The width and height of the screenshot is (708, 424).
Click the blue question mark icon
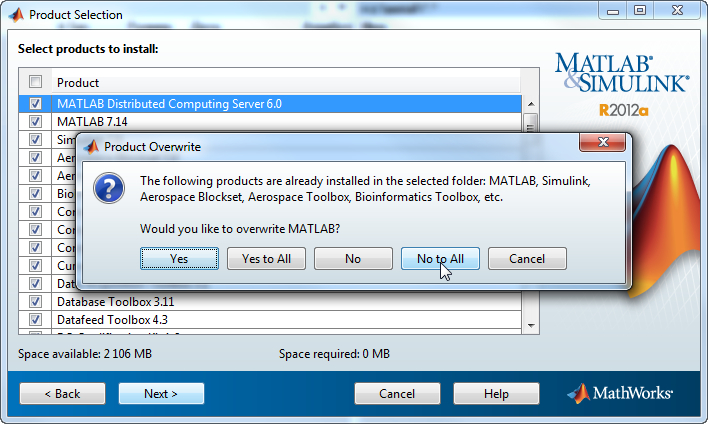click(x=109, y=188)
